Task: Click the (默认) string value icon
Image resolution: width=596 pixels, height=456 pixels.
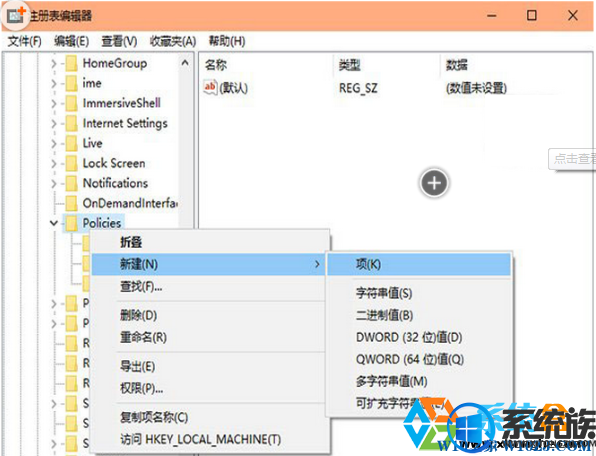Action: [210, 87]
